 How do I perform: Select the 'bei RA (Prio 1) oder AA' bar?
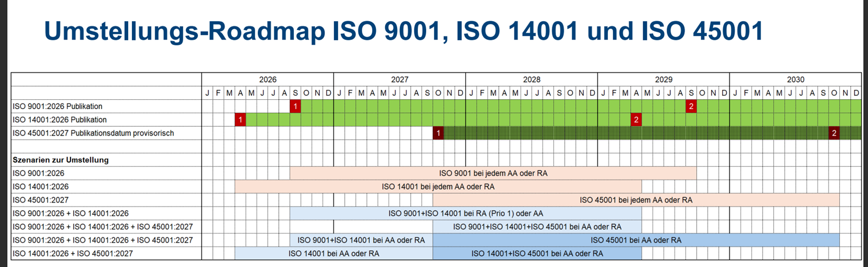coord(465,213)
